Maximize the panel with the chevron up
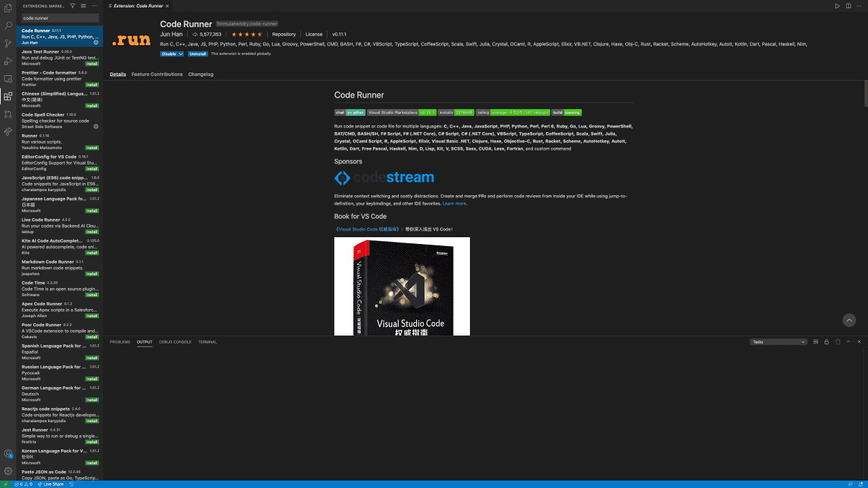Screen dimensions: 868x488 [x=848, y=342]
